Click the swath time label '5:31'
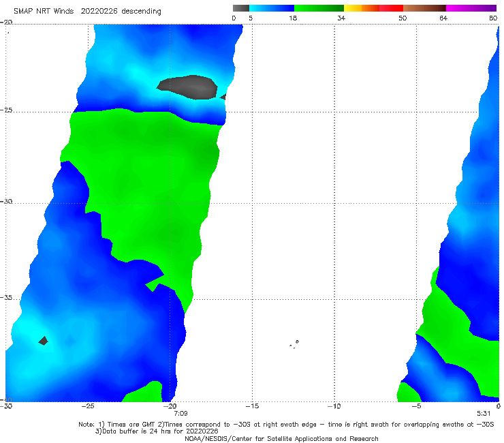Viewport: 504px width, 443px height. [x=484, y=414]
